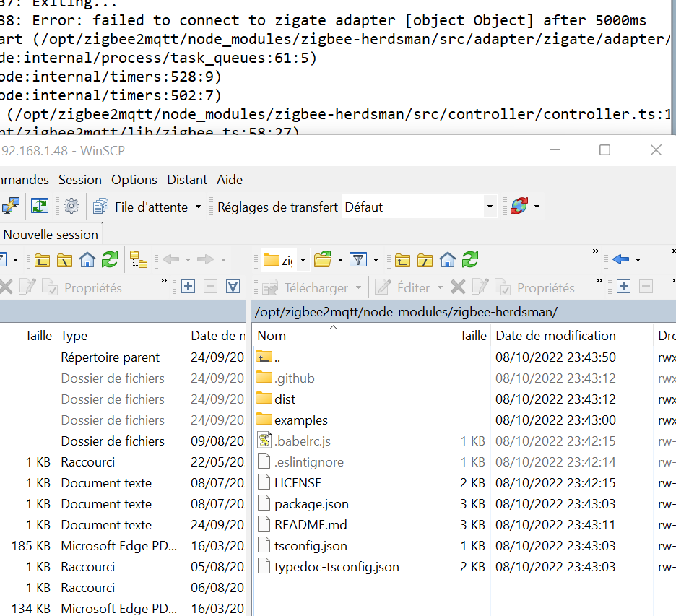
Task: Open the Distant menu
Action: tap(187, 180)
